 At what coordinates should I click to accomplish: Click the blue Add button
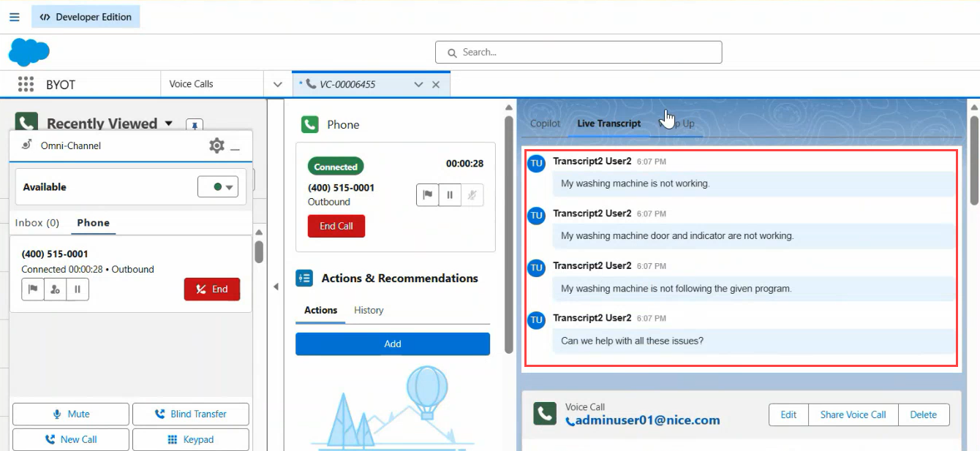point(393,344)
